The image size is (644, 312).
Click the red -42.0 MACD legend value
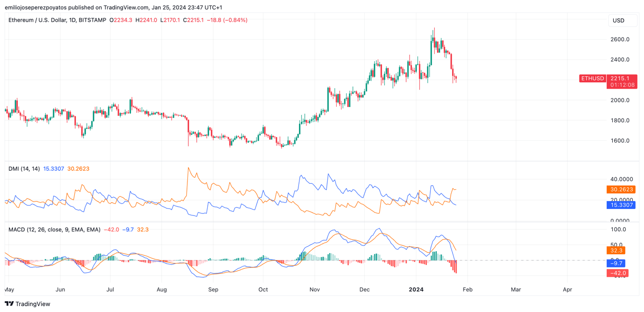[111, 230]
